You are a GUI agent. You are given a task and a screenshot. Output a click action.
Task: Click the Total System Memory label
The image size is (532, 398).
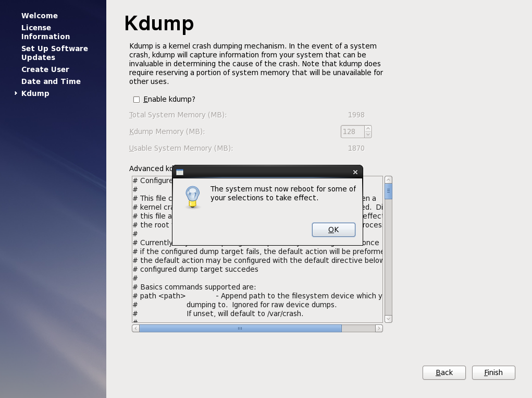(x=178, y=115)
